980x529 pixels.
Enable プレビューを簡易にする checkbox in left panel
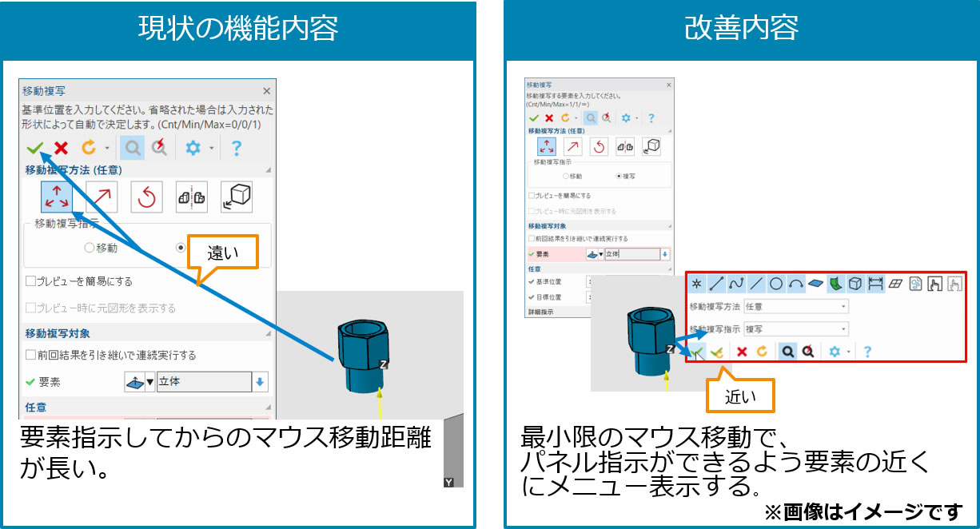31,281
